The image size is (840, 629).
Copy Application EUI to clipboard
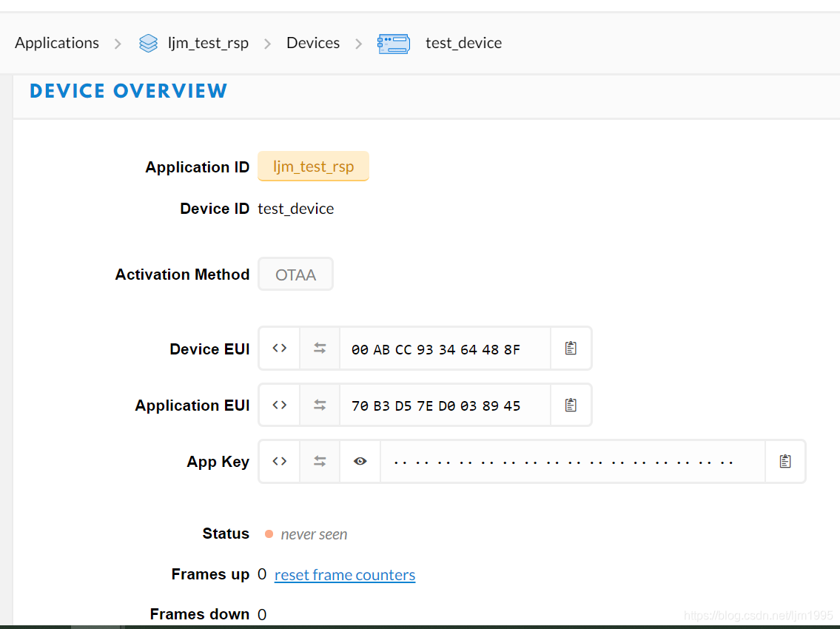[x=571, y=405]
